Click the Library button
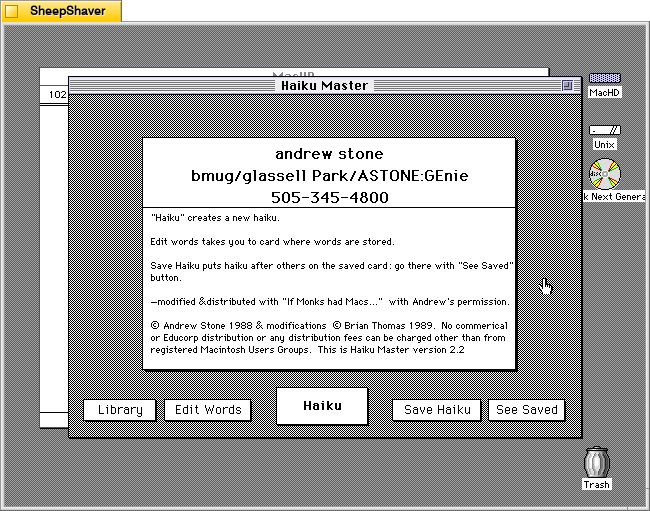Viewport: 650px width, 511px height. [x=120, y=410]
